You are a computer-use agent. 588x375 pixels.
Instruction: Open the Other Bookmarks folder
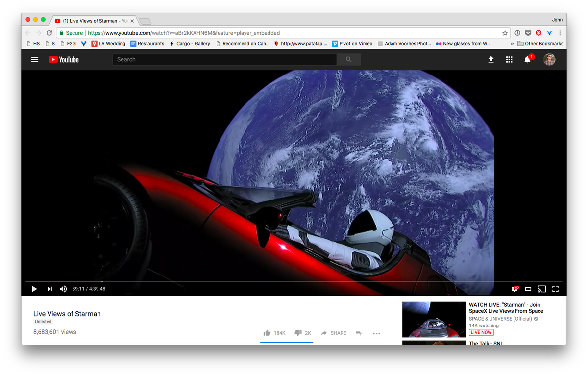point(540,43)
